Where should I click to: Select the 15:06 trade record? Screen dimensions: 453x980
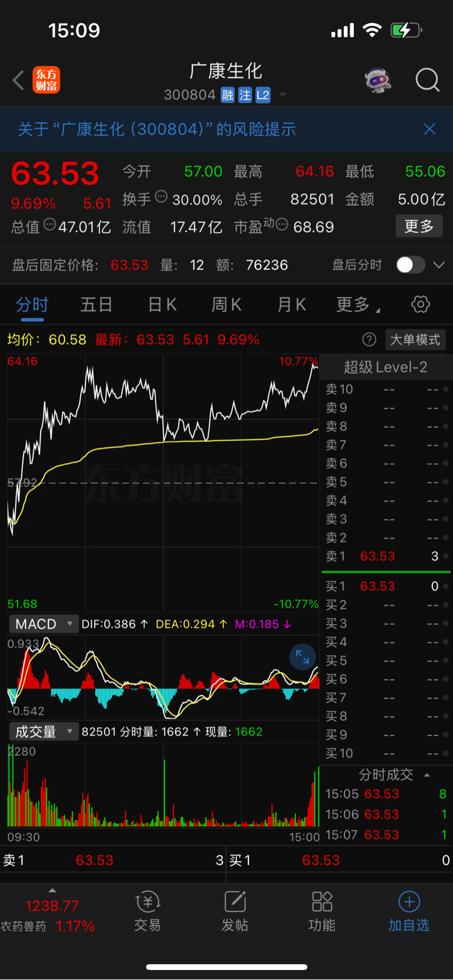pyautogui.click(x=386, y=814)
